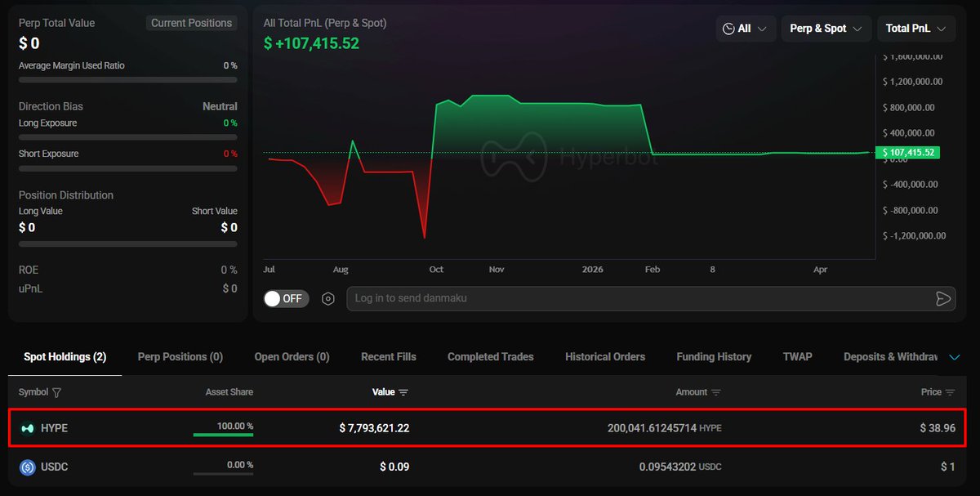Click the Neutral direction bias label

(x=220, y=106)
